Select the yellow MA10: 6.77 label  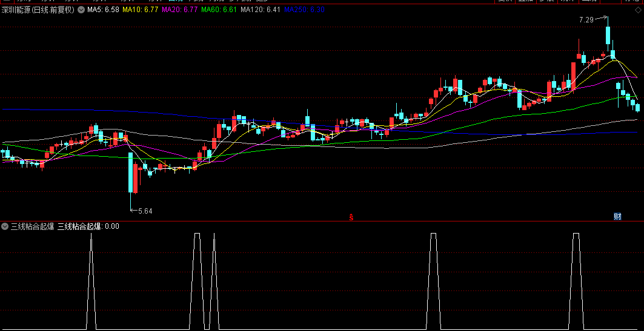pyautogui.click(x=140, y=10)
